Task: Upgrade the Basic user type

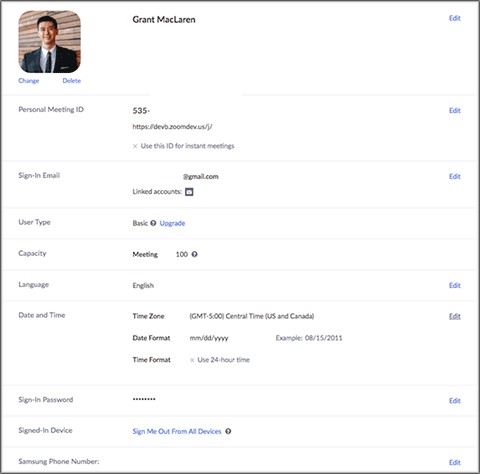Action: click(x=172, y=223)
